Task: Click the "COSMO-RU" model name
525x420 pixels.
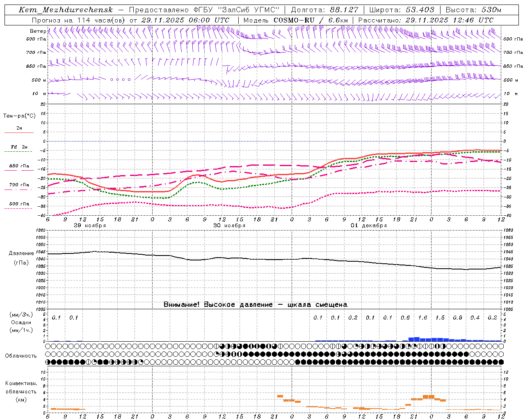Action: pos(294,20)
